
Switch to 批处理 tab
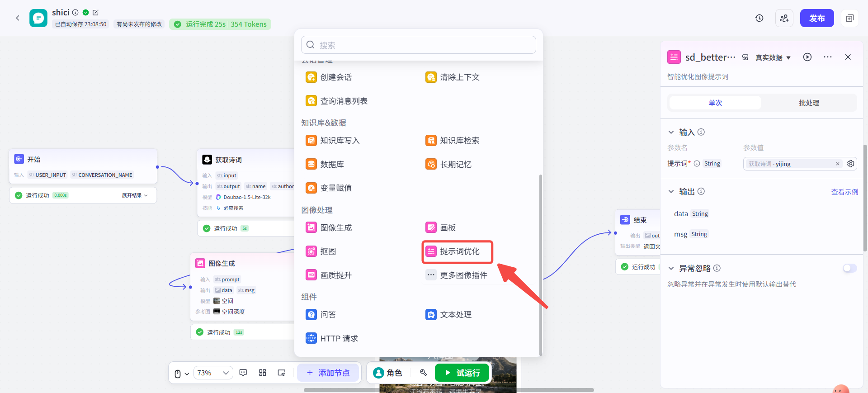coord(809,103)
